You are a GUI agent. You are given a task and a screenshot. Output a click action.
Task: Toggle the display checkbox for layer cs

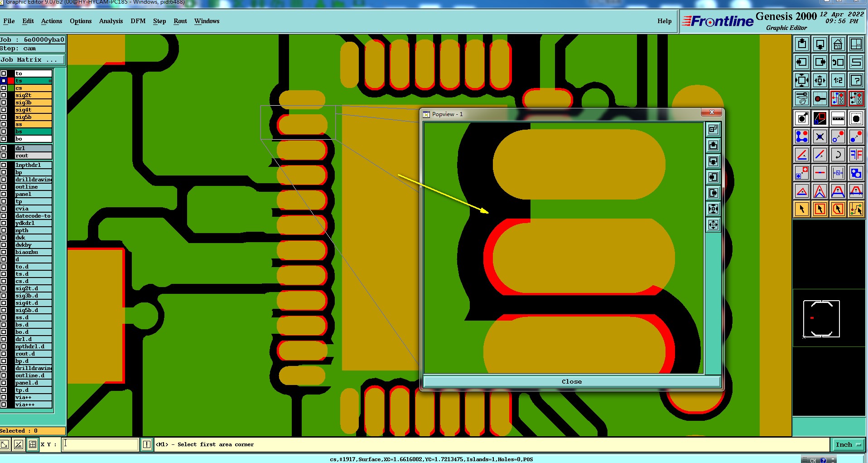(4, 88)
